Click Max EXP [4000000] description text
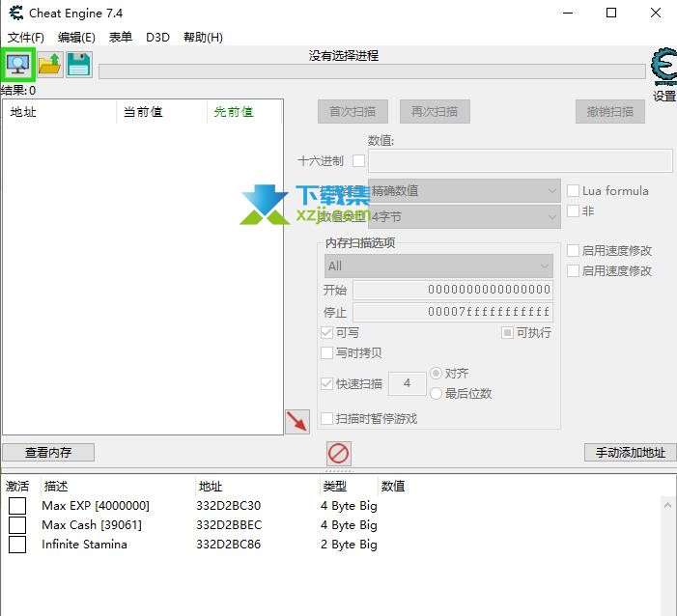 [96, 506]
